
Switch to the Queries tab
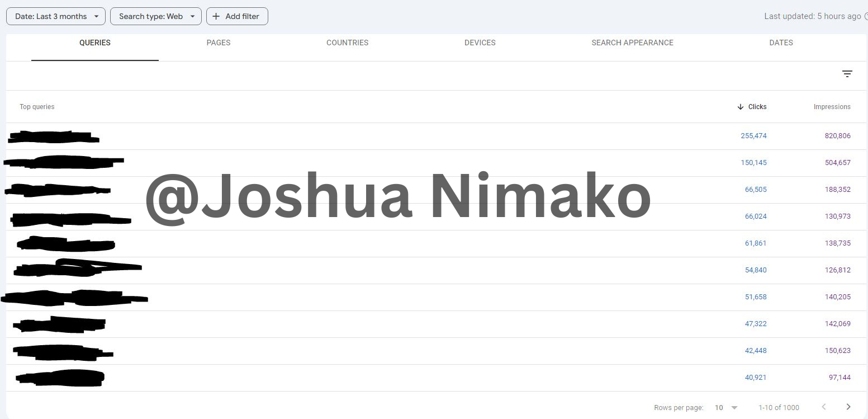[95, 43]
